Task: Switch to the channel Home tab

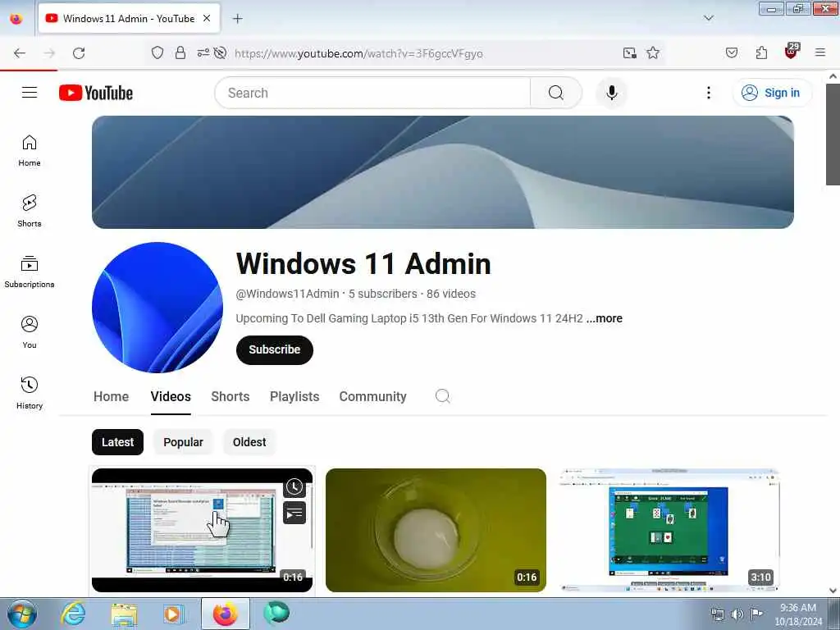Action: coord(111,396)
